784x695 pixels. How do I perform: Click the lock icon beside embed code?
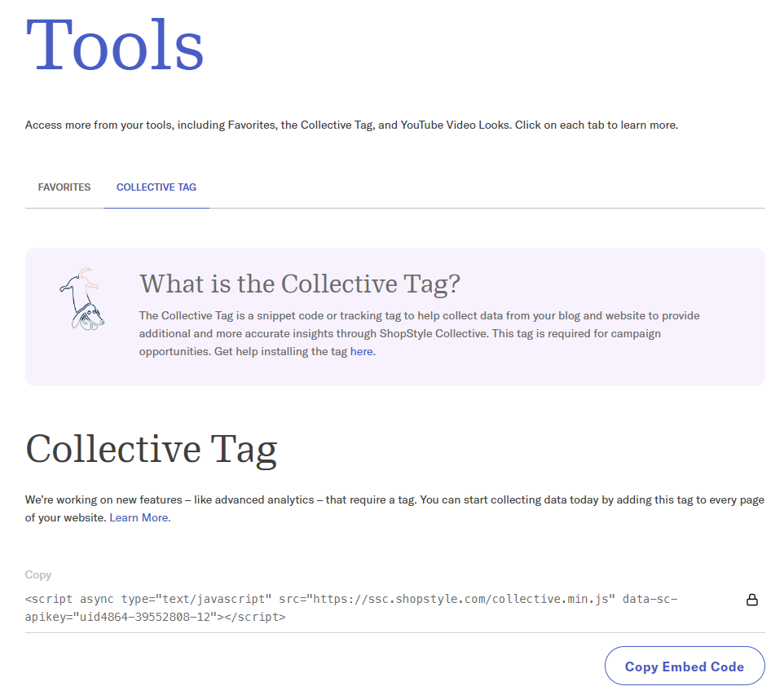752,600
